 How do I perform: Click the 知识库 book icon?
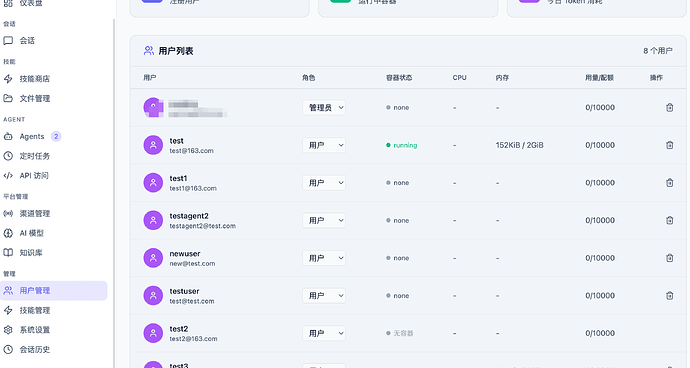pos(8,252)
